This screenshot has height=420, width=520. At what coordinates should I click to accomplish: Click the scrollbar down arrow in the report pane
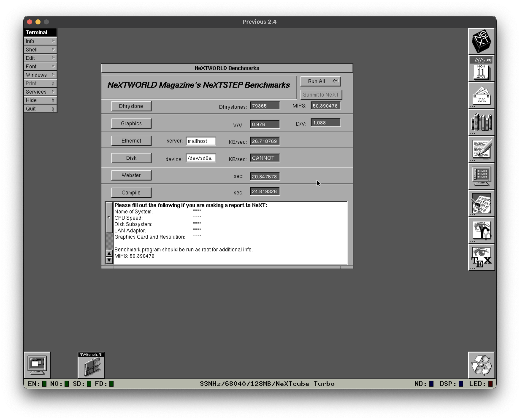click(x=109, y=260)
